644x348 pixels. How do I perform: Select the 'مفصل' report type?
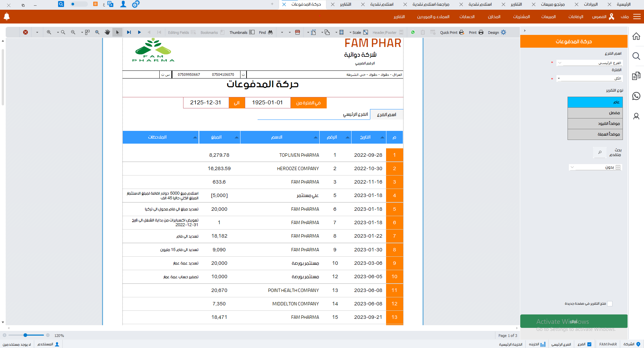tap(595, 113)
